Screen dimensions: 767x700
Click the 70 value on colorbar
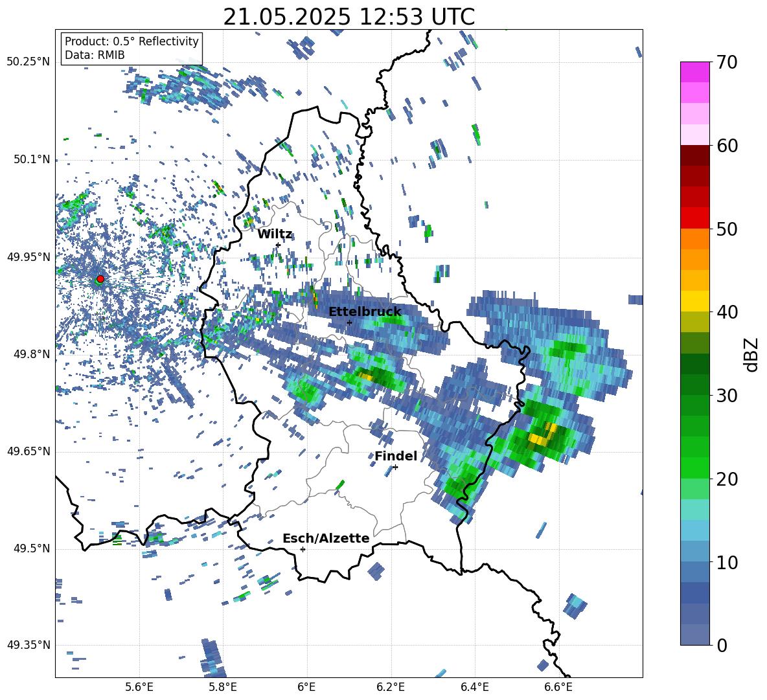point(726,62)
